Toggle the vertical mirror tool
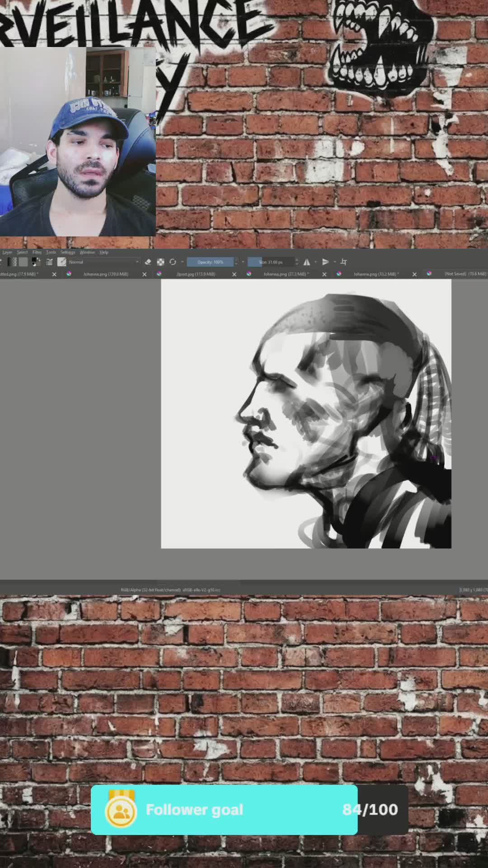 (x=325, y=262)
